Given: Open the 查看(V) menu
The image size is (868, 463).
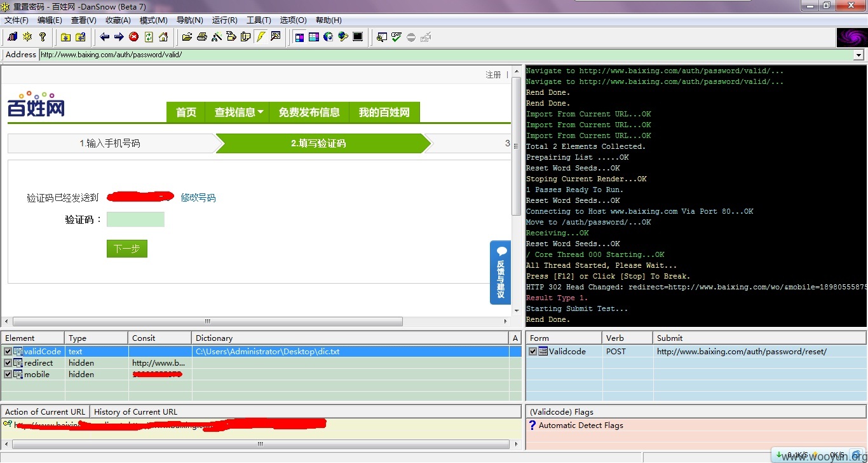Looking at the screenshot, I should pyautogui.click(x=84, y=20).
